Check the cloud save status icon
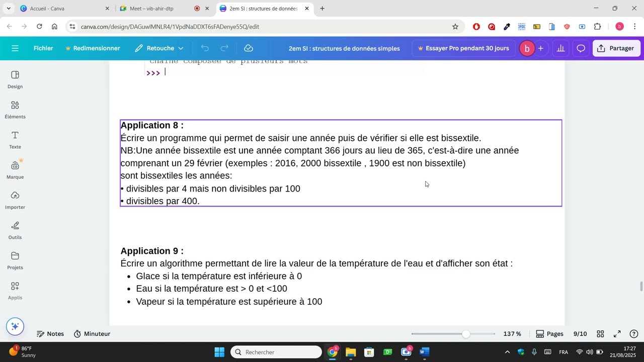The image size is (644, 362). (x=249, y=48)
